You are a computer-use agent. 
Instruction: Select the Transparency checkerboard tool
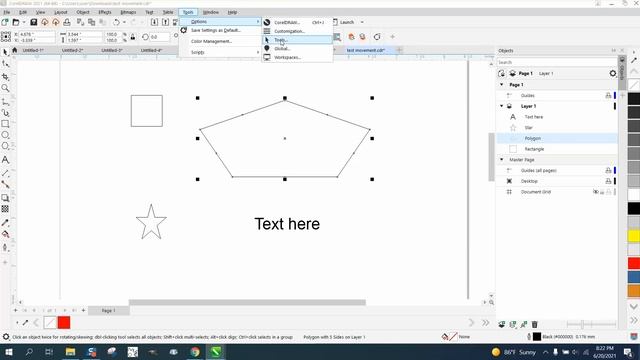(5, 209)
